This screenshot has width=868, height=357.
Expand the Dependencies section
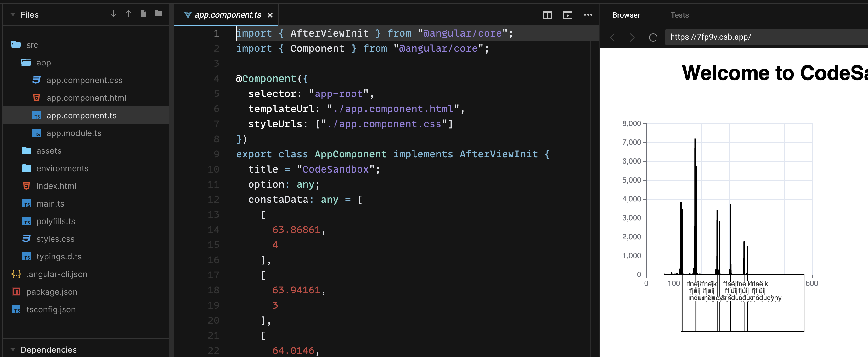[13, 349]
